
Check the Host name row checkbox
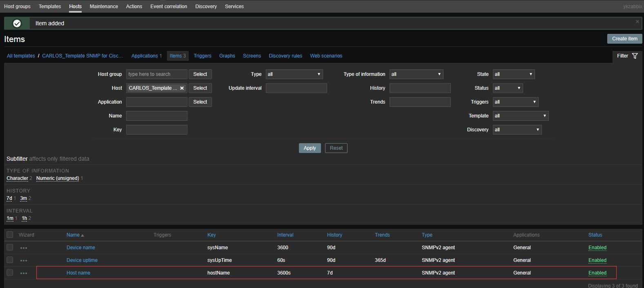pos(10,272)
